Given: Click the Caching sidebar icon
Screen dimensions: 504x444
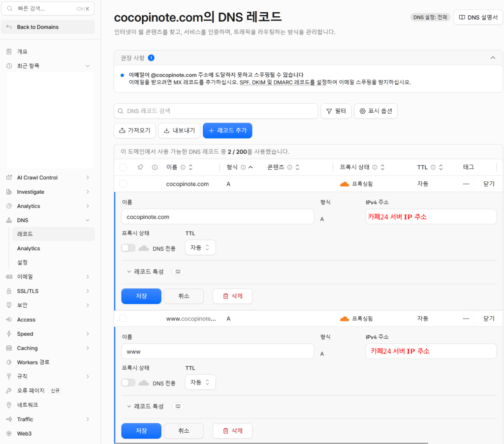Looking at the screenshot, I should click(x=9, y=348).
